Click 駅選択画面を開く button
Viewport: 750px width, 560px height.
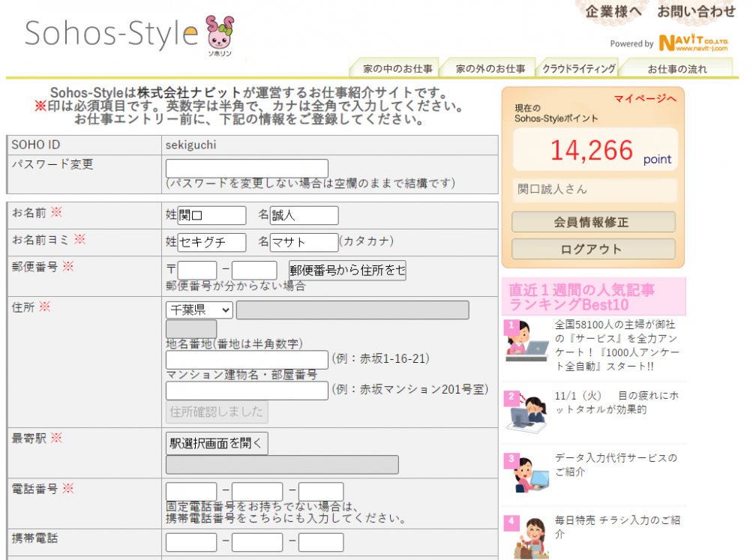click(x=217, y=443)
